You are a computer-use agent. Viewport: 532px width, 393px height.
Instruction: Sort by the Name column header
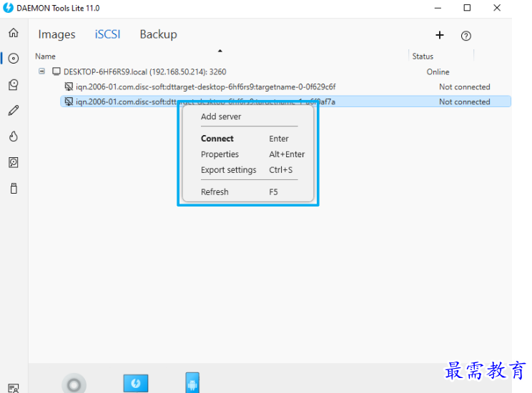(x=45, y=56)
